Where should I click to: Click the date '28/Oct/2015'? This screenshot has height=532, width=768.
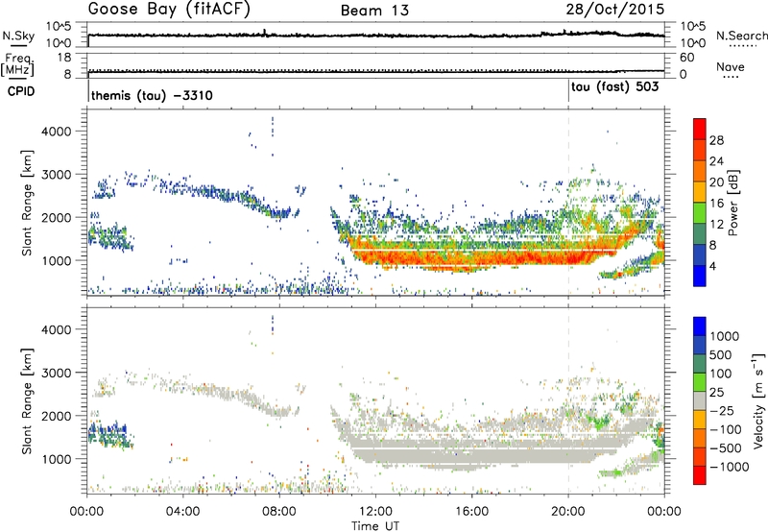tap(615, 10)
